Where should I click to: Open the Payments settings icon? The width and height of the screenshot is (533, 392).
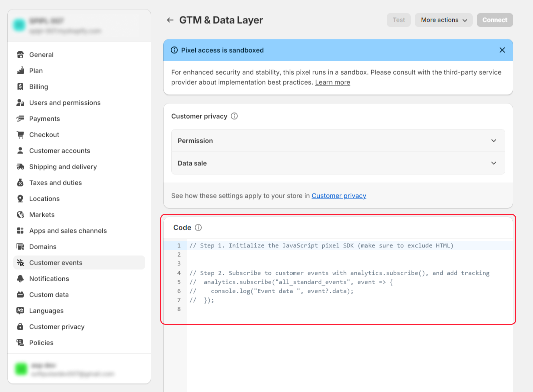click(20, 119)
